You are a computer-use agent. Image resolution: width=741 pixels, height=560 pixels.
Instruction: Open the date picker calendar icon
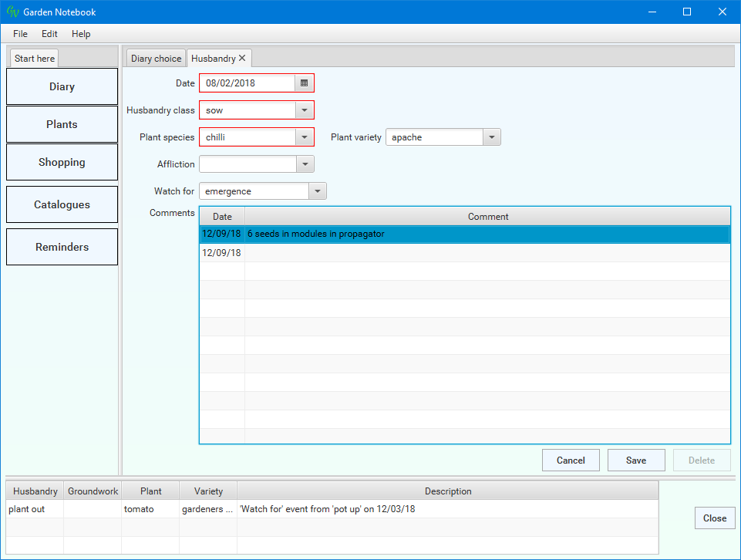tap(305, 83)
